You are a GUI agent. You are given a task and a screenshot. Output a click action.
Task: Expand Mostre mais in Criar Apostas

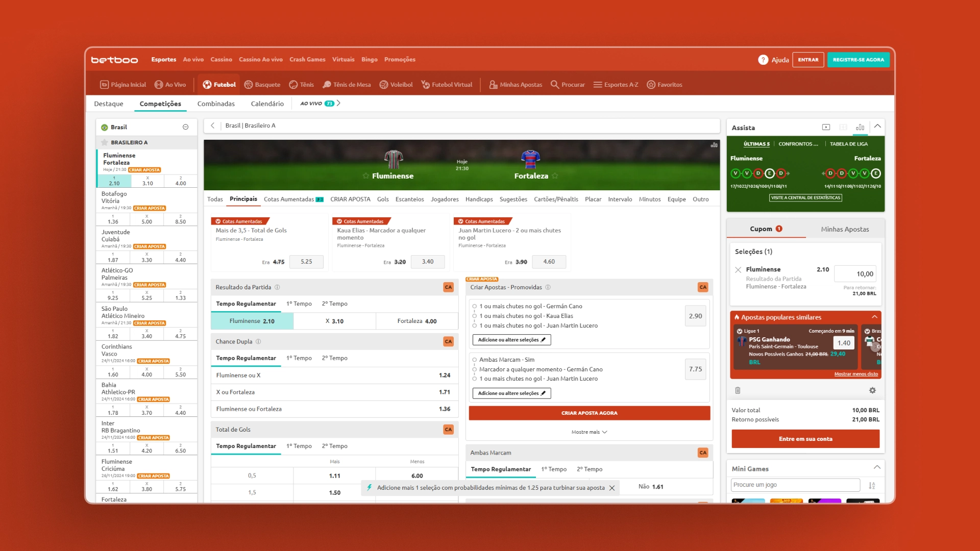click(589, 432)
